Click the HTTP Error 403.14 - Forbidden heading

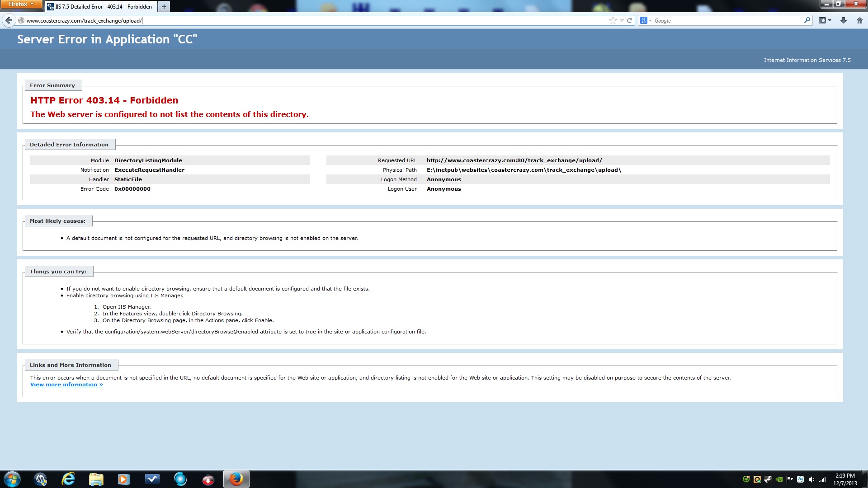[x=104, y=100]
